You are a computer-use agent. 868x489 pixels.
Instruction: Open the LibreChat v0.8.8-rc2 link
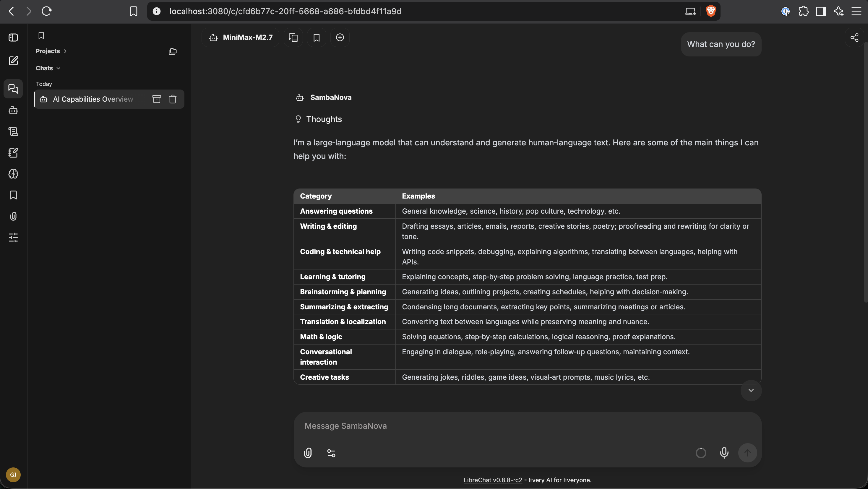pos(493,480)
